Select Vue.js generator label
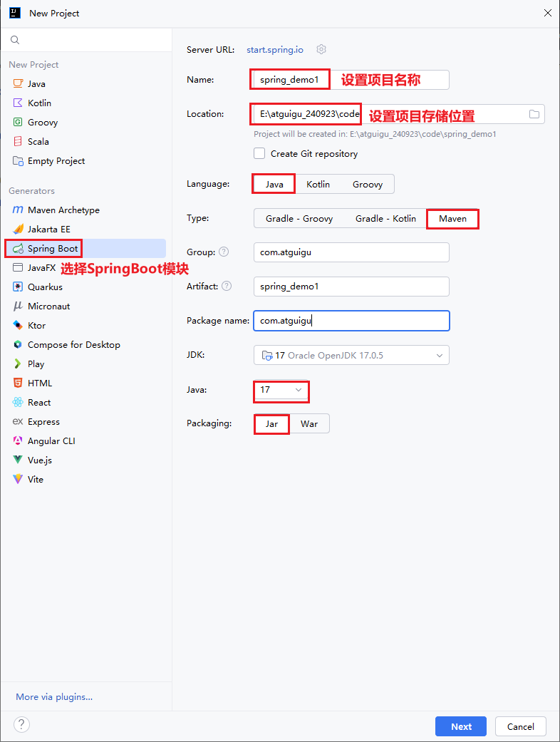Viewport: 560px width, 742px height. (40, 460)
